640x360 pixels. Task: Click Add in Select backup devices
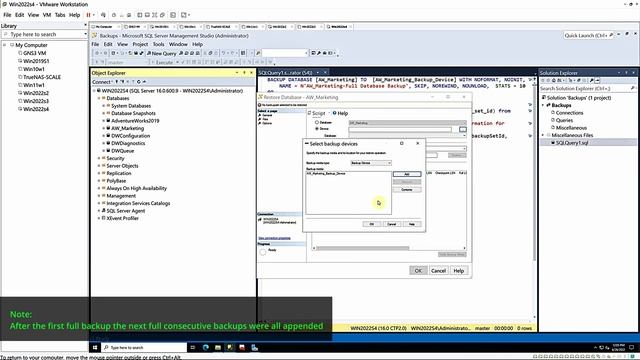point(407,174)
